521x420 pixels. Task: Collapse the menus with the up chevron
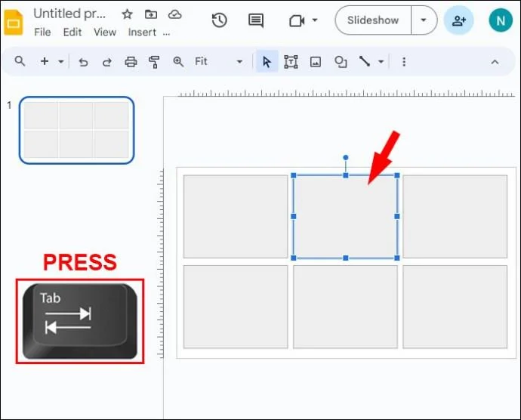click(x=495, y=62)
